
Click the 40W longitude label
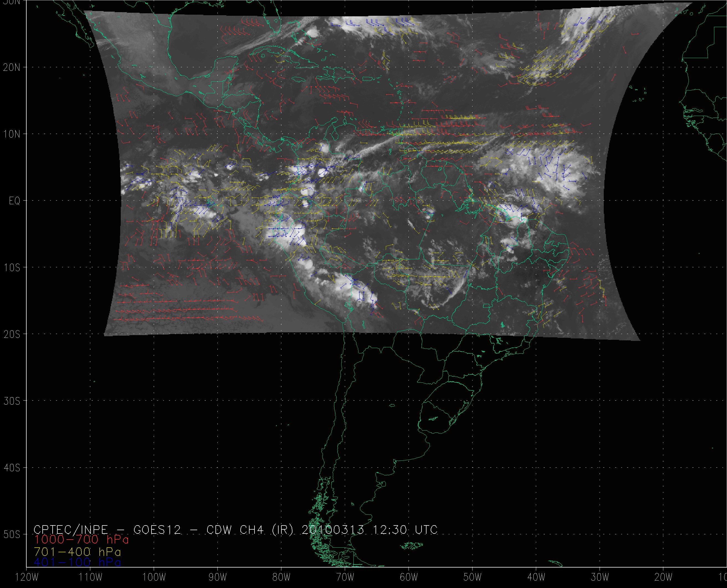[536, 577]
